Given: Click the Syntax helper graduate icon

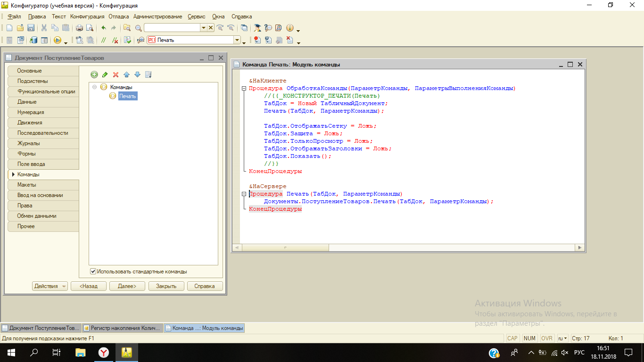Looking at the screenshot, I should 257,28.
